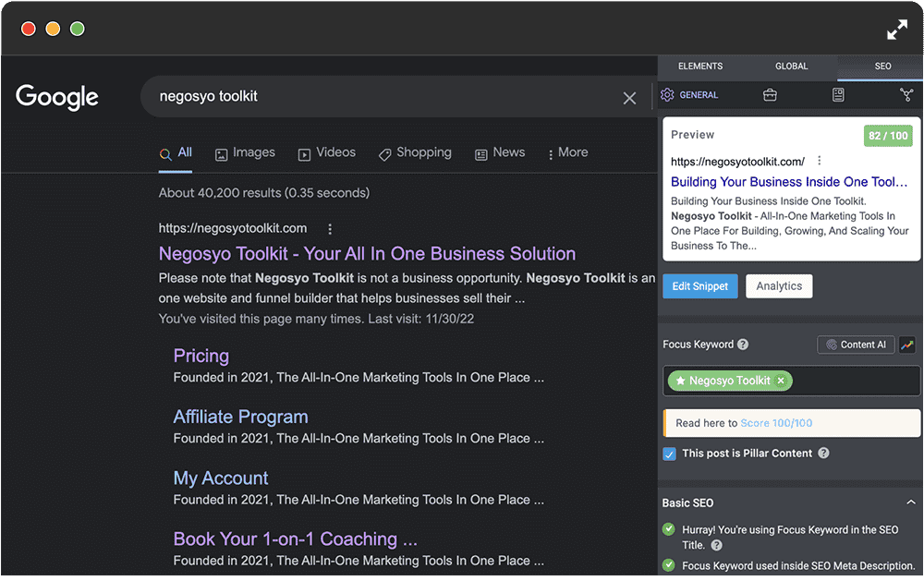The width and height of the screenshot is (924, 581).
Task: Open the Score 100/100 link
Action: 776,423
